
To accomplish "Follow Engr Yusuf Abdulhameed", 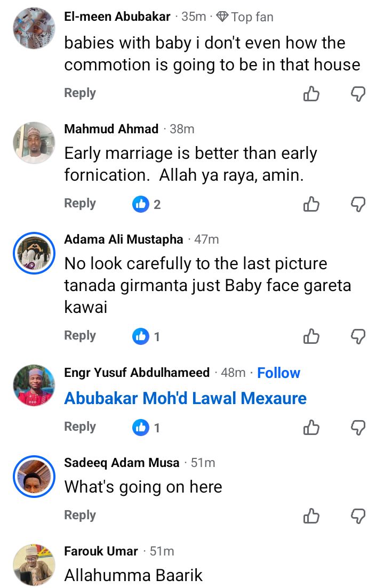I will (278, 373).
